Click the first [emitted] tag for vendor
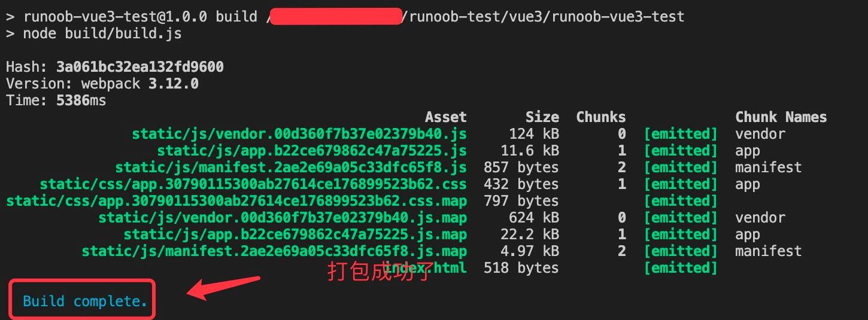The width and height of the screenshot is (868, 320). pos(681,134)
